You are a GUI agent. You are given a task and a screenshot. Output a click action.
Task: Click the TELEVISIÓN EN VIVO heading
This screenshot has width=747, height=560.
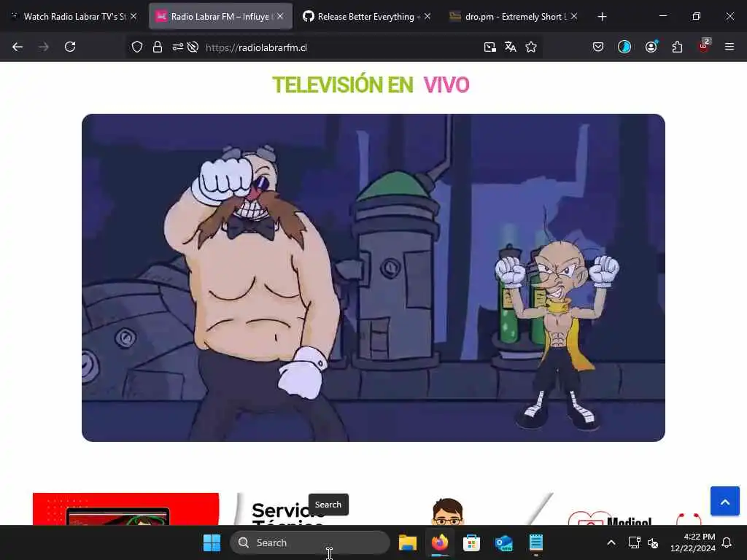371,85
